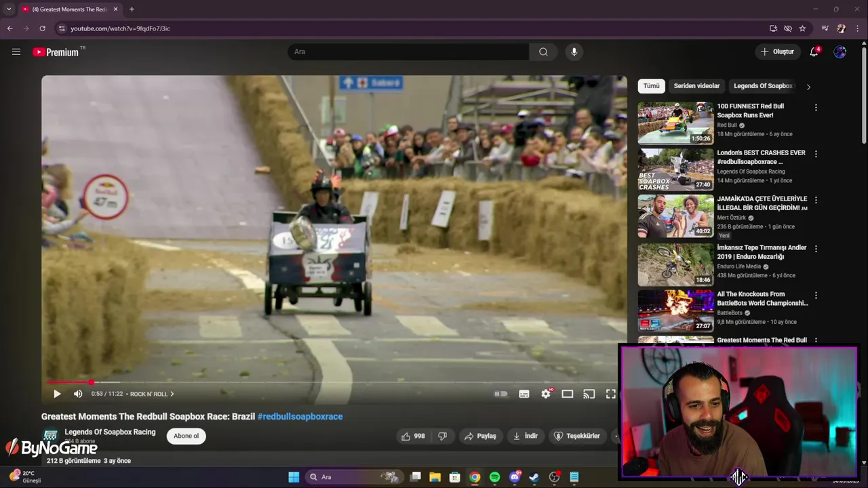This screenshot has height=488, width=868.
Task: Play the paused video
Action: pos(57,394)
